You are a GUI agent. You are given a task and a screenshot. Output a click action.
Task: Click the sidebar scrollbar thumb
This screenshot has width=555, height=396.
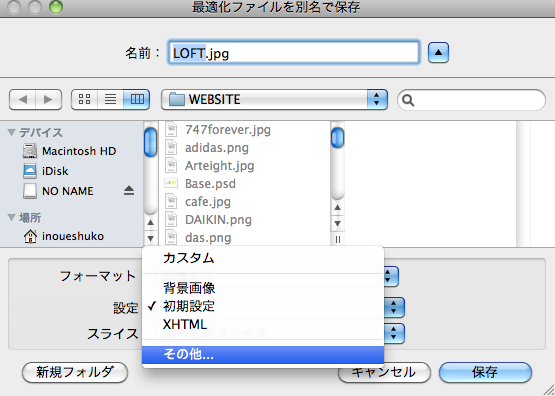coord(150,142)
